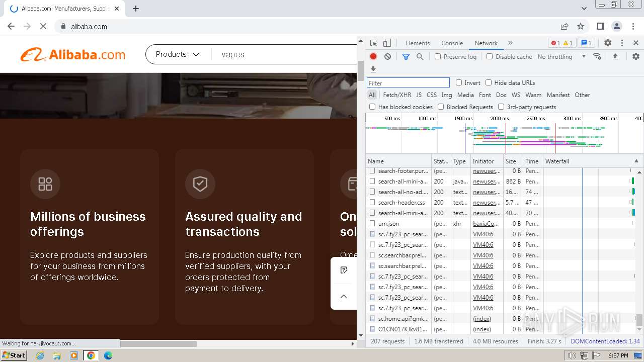Check 3rd-party requests checkbox

(501, 107)
